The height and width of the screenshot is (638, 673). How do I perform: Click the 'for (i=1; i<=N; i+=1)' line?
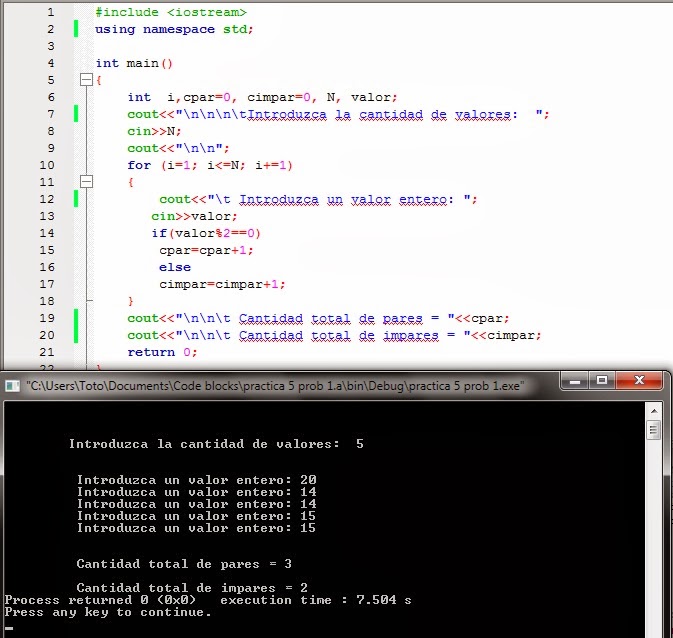point(210,165)
